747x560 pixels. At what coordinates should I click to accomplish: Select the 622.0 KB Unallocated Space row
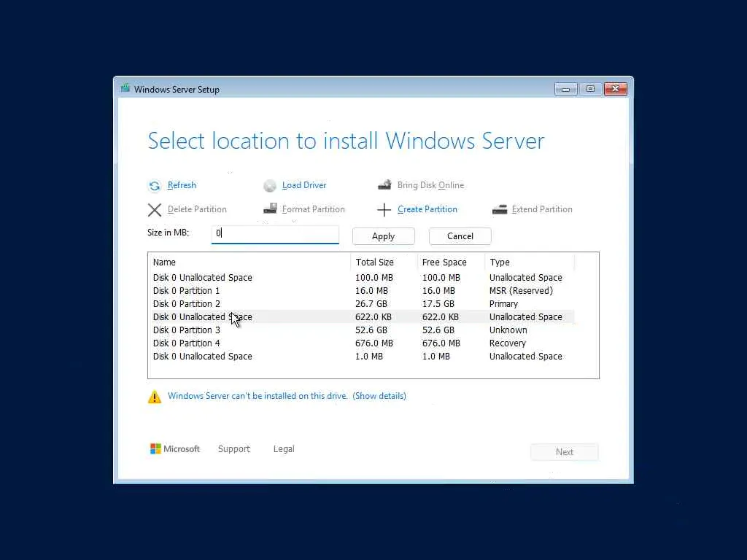tap(363, 316)
